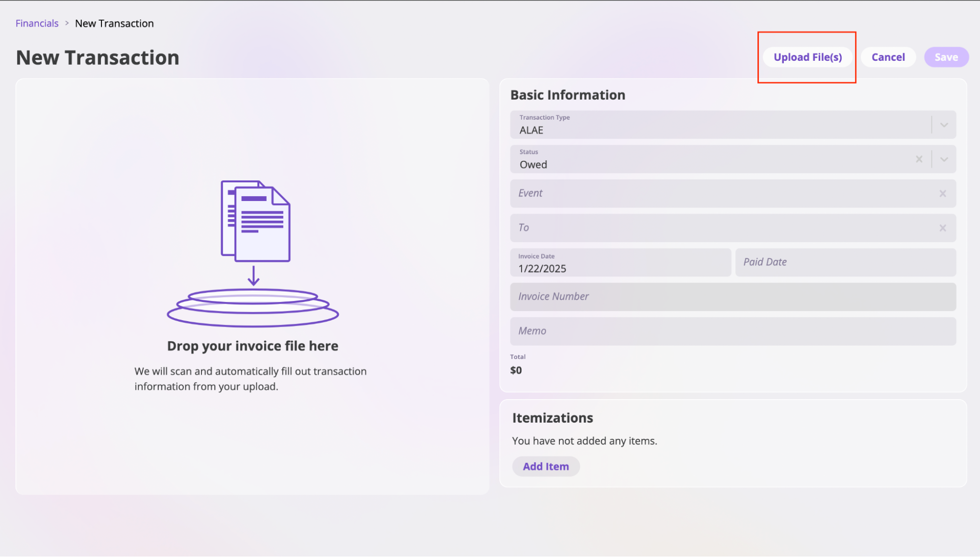Add Item to itemizations
The width and height of the screenshot is (980, 557).
coord(546,466)
